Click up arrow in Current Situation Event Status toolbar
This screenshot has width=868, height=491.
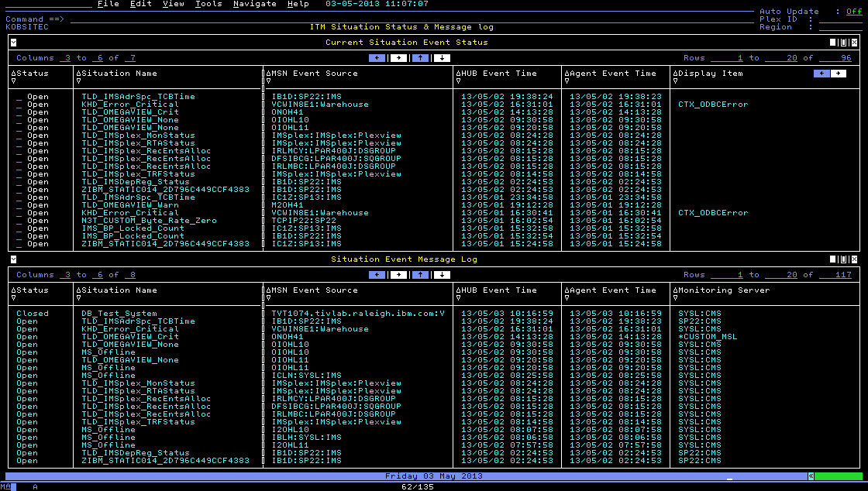pos(420,58)
